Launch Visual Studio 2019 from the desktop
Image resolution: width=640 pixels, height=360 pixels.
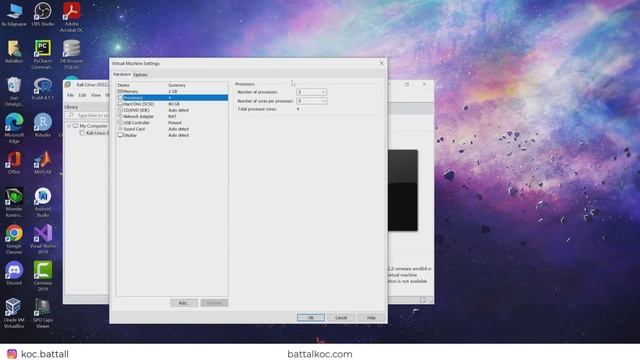click(42, 240)
